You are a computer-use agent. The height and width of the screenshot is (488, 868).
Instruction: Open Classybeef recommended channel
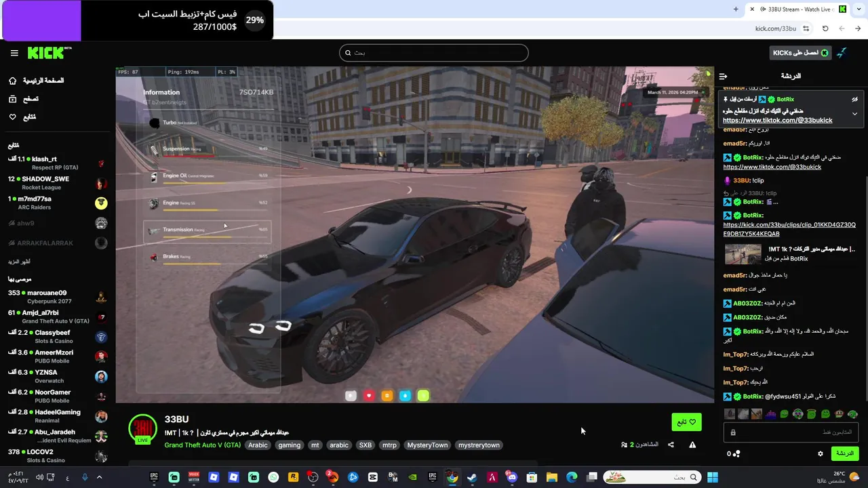coord(58,337)
